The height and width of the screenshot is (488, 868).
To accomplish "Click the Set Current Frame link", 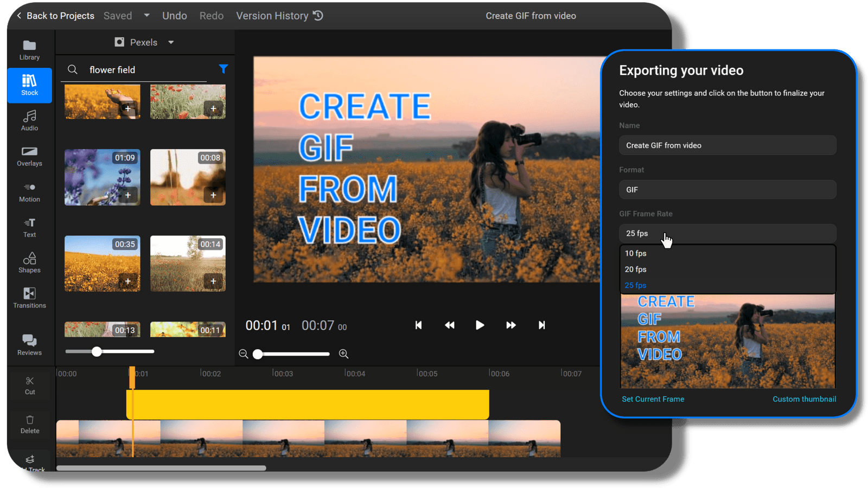I will pos(653,399).
